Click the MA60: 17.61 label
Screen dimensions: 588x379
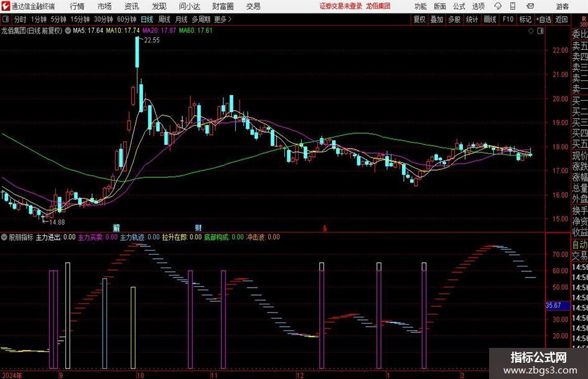(x=196, y=30)
